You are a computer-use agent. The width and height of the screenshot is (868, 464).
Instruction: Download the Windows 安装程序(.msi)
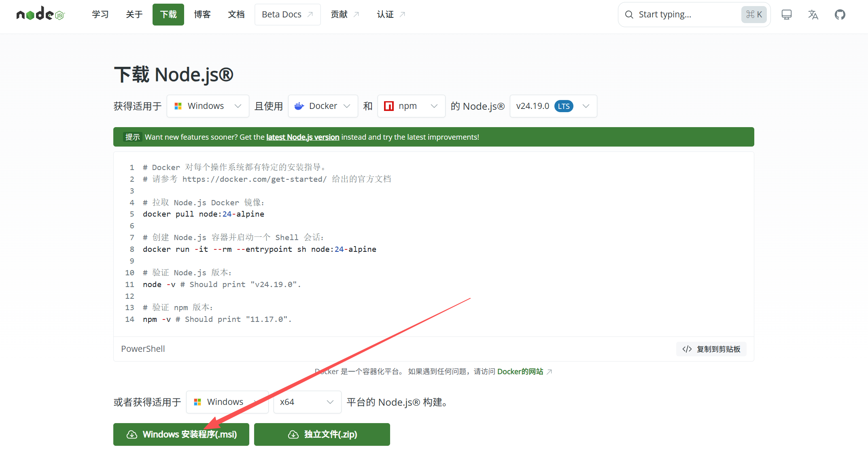pos(181,434)
